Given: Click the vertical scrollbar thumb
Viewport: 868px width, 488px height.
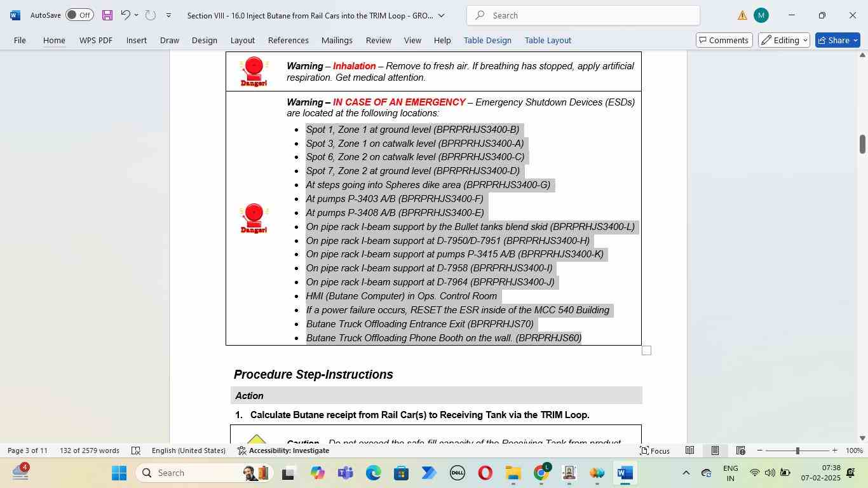Looking at the screenshot, I should tap(862, 144).
